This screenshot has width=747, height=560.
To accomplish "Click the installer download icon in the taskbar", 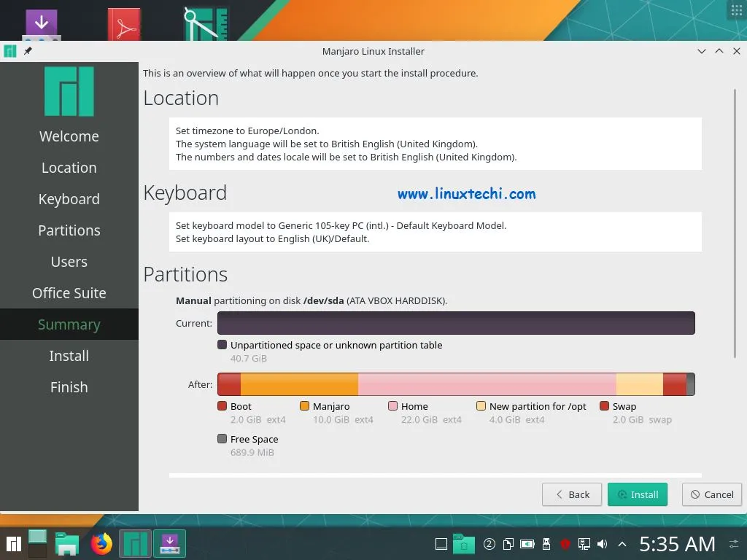I will (169, 543).
